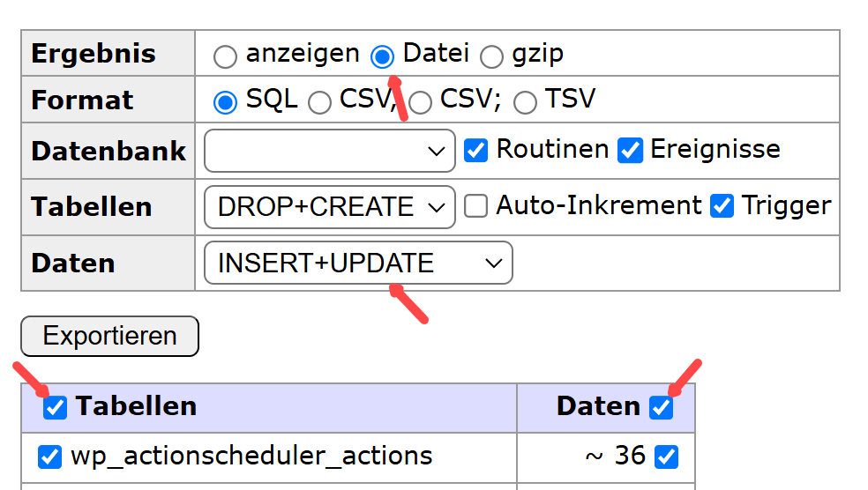Choose 'gzip' as output option
Screen dimensions: 868x490
tap(492, 56)
